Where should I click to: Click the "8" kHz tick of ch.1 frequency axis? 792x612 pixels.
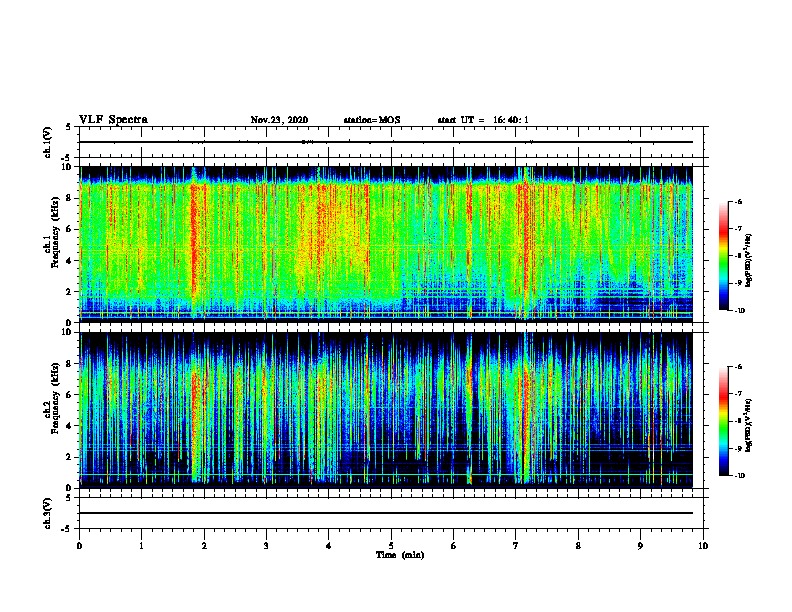[70, 198]
